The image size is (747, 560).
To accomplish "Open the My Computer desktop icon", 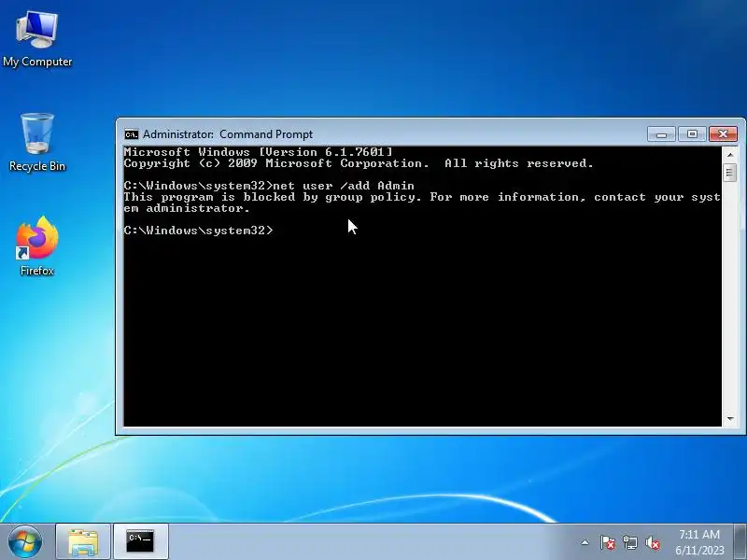I will [37, 39].
